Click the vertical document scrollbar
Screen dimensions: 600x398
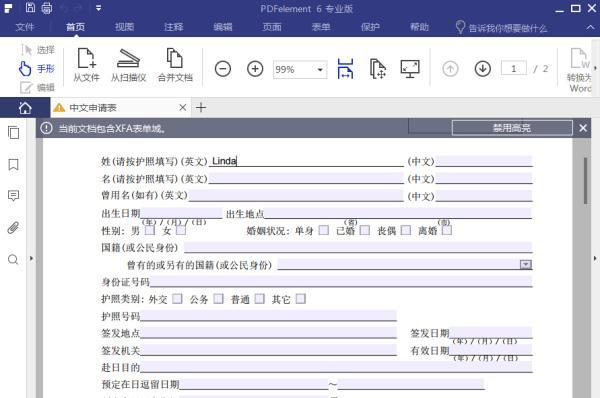585,181
